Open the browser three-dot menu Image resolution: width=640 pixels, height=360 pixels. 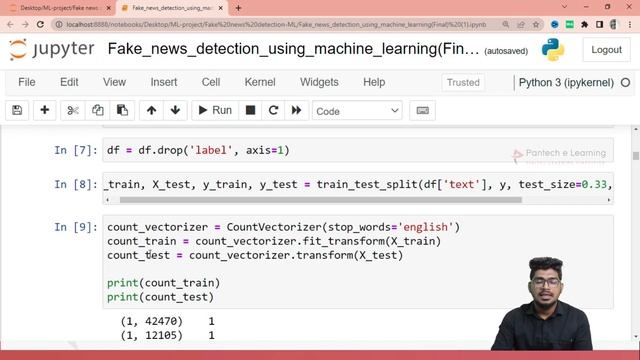tap(630, 24)
